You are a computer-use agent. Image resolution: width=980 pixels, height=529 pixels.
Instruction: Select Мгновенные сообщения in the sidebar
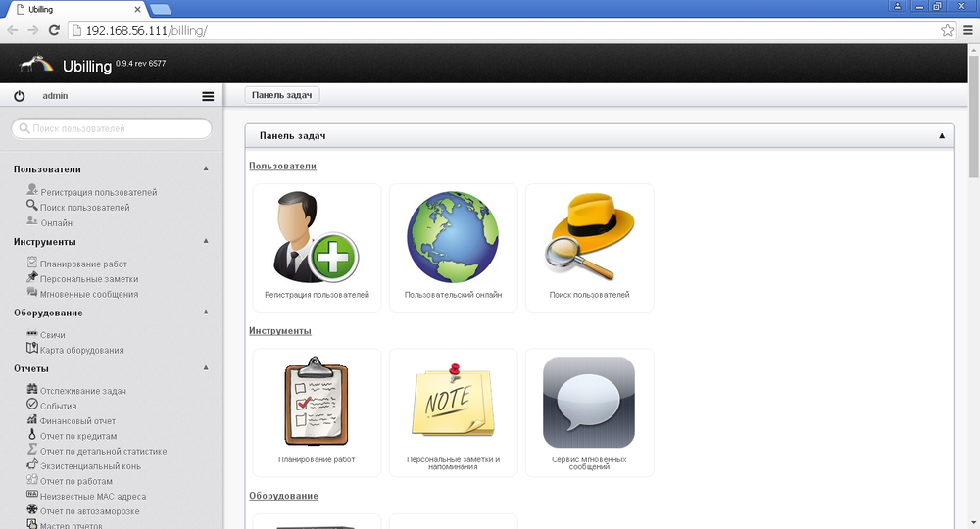[88, 294]
